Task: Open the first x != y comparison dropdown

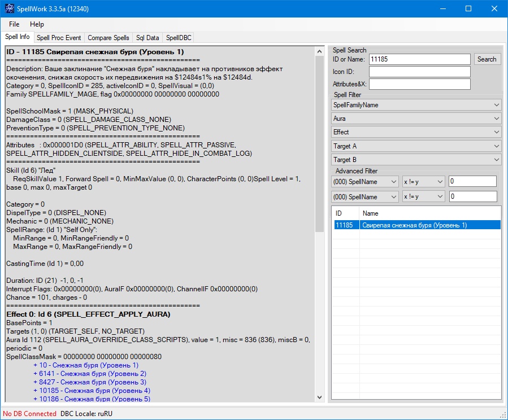Action: pos(423,182)
